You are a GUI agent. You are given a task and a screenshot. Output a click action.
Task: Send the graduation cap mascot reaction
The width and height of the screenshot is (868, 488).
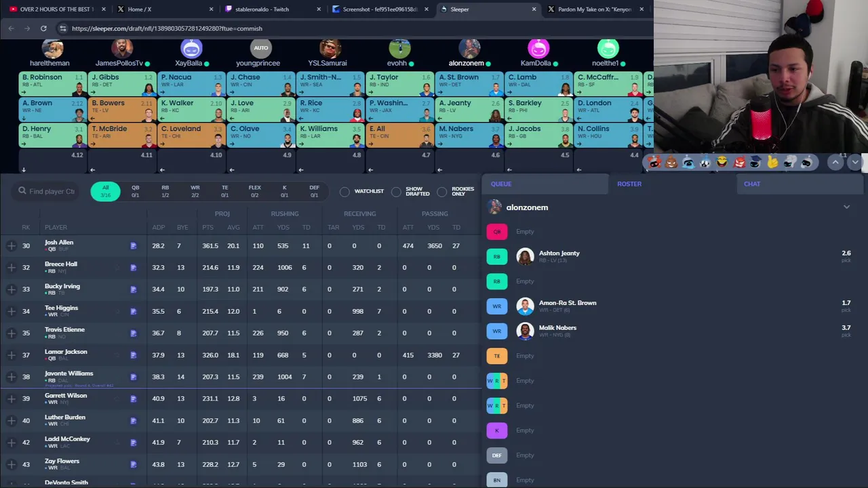click(755, 162)
